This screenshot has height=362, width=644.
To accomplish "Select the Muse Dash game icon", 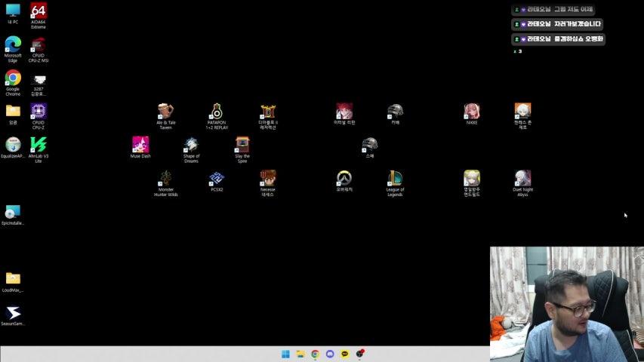I will (140, 144).
